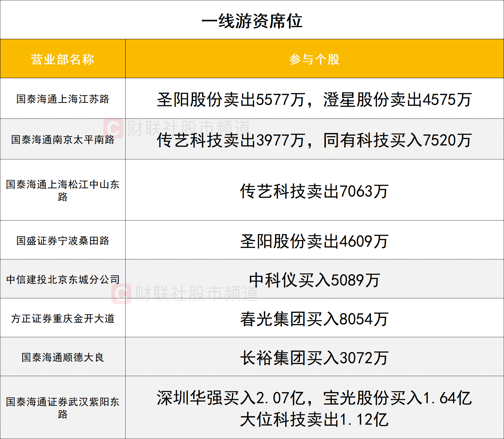Select the 参与个股 column header
Viewport: 504px width, 439px height.
(314, 59)
